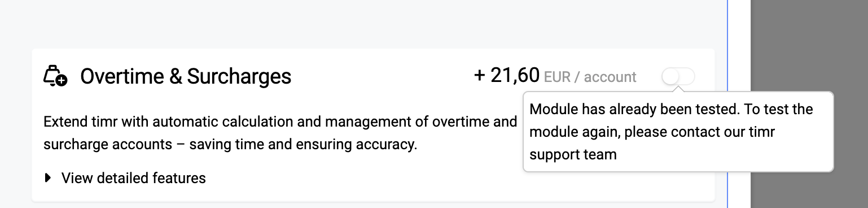Click the 'surcharge accounts – saving time' line
868x208 pixels.
pos(230,145)
